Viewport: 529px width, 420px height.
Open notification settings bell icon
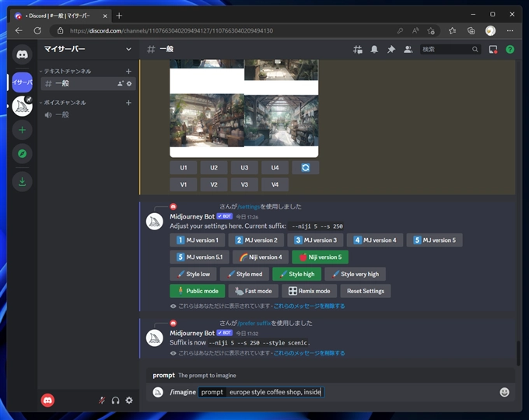(374, 50)
